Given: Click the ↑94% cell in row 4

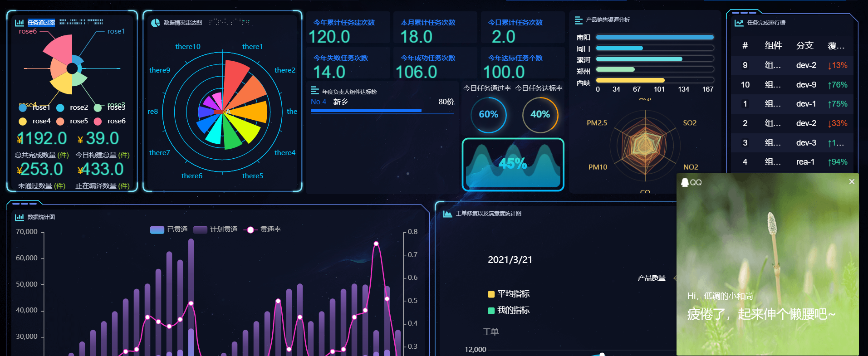Looking at the screenshot, I should coord(838,162).
